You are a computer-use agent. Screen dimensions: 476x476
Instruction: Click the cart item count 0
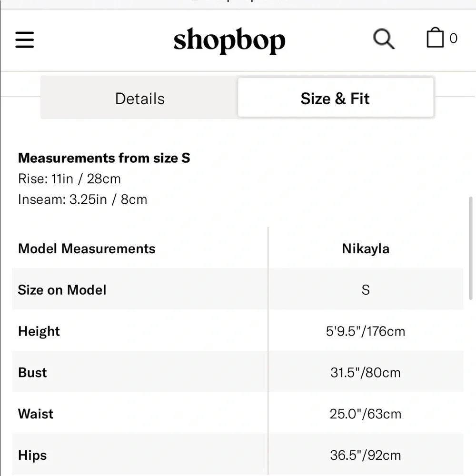point(453,39)
